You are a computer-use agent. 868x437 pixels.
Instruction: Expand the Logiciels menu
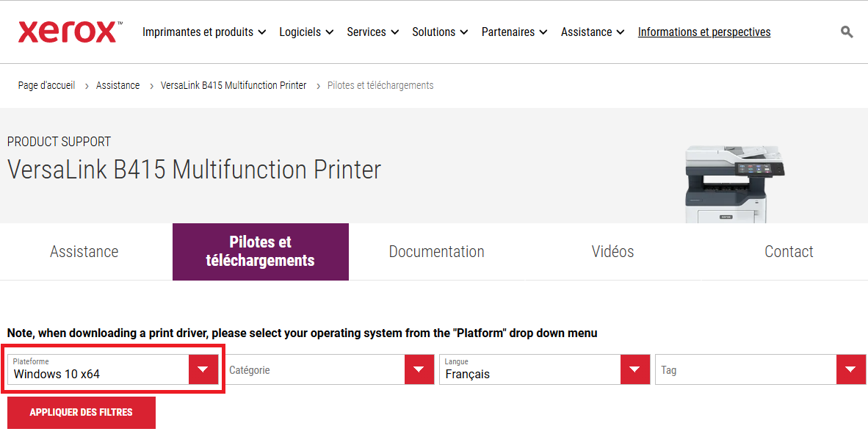[x=306, y=32]
